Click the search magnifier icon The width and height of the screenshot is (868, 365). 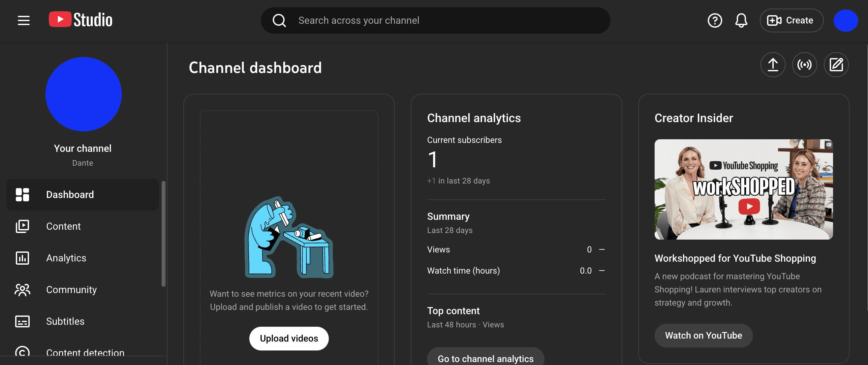[279, 20]
